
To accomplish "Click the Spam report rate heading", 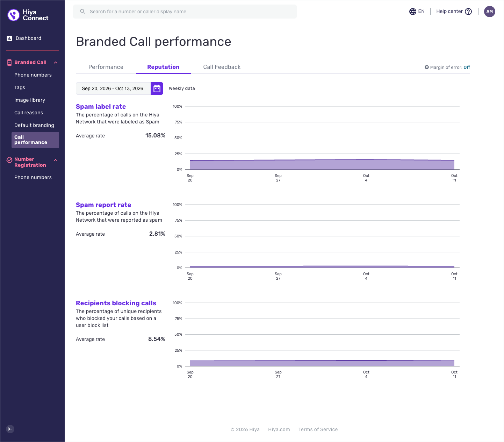I will pyautogui.click(x=103, y=205).
